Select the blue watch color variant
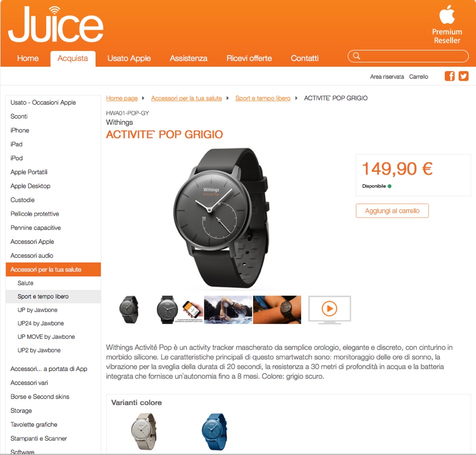Screen dimensions: 476x455 click(x=214, y=431)
